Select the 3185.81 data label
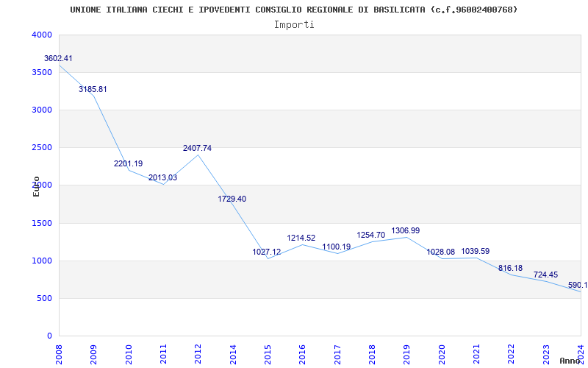This screenshot has width=588, height=368. tap(93, 89)
